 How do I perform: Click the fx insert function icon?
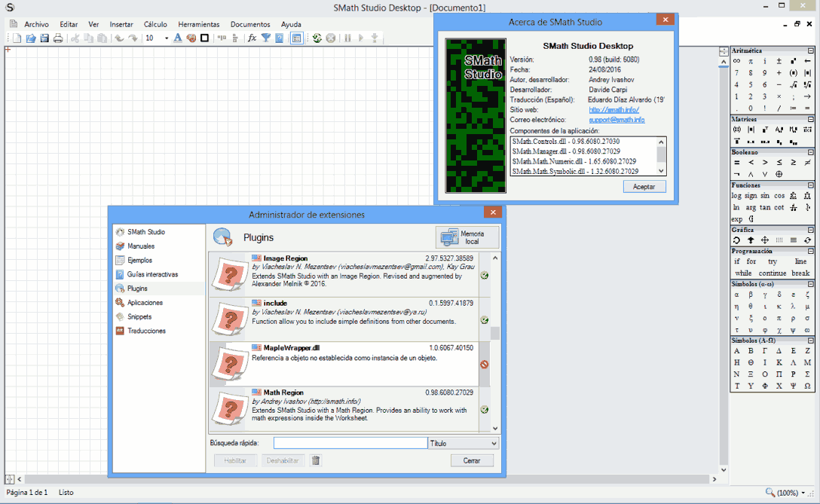pyautogui.click(x=252, y=38)
